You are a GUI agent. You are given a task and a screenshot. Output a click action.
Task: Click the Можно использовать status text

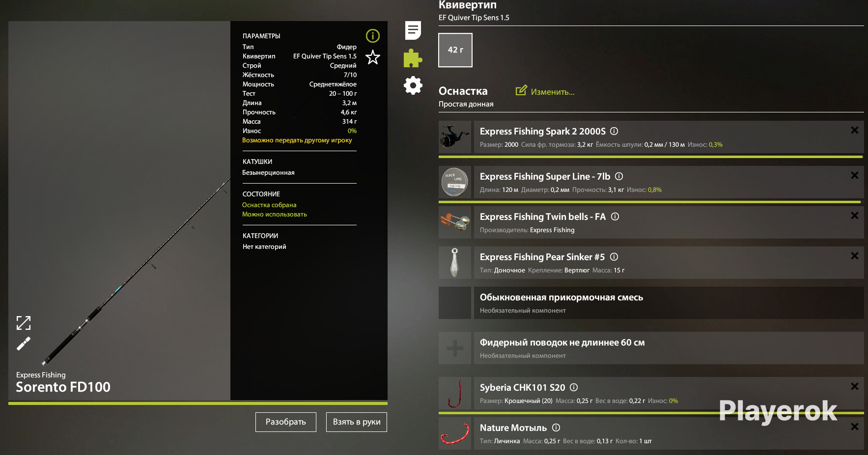pyautogui.click(x=275, y=214)
